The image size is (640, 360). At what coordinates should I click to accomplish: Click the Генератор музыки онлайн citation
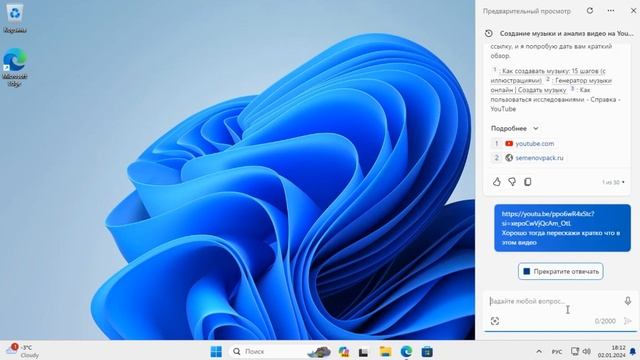tap(551, 85)
